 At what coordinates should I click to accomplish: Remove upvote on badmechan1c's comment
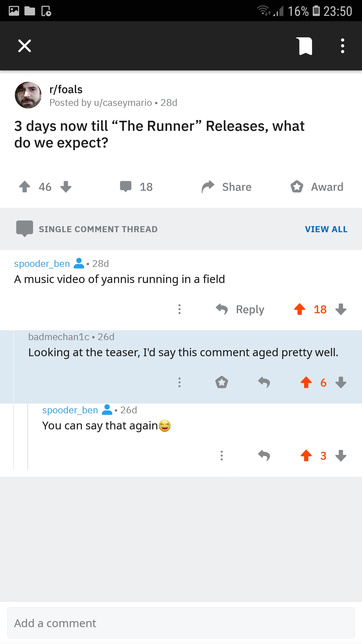306,382
